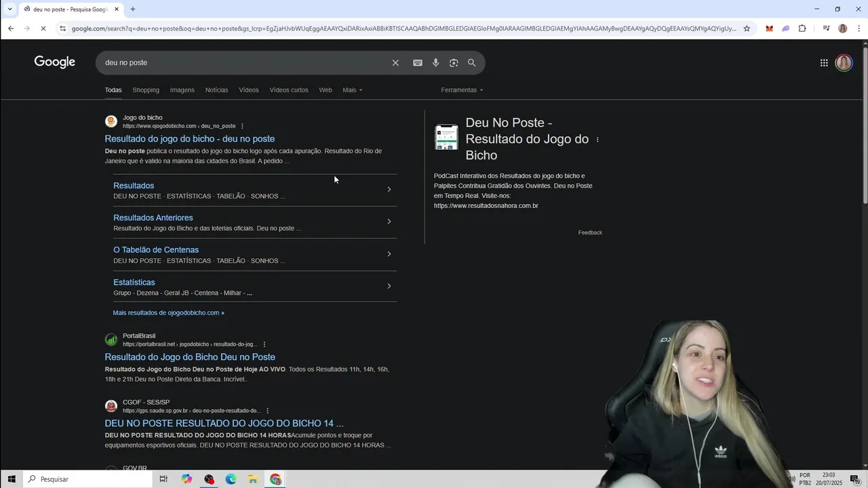Open the notification center icon
This screenshot has width=868, height=488.
(x=854, y=479)
